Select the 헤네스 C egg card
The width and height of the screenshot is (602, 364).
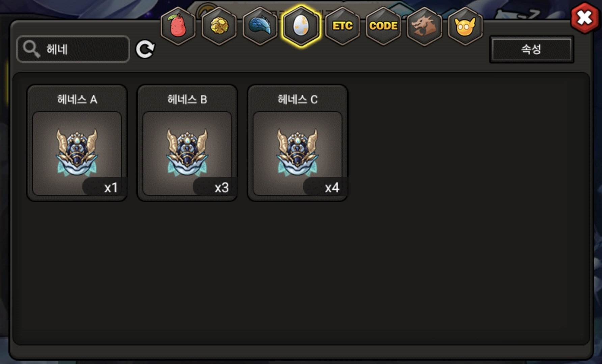298,143
